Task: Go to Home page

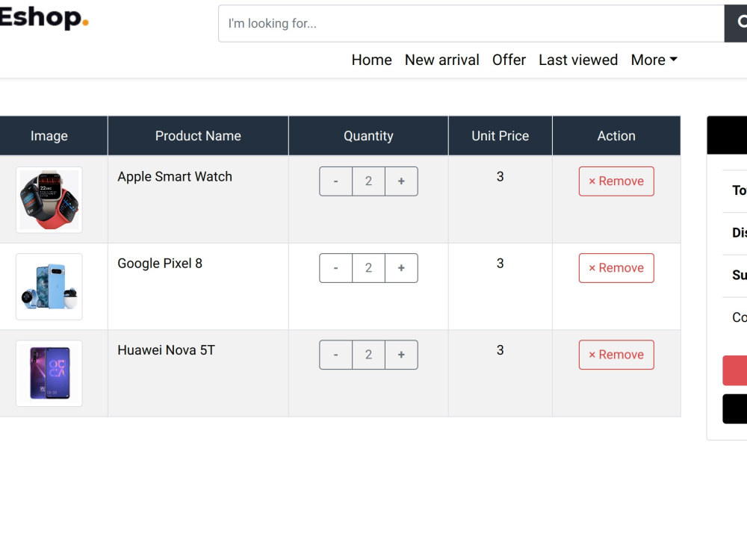Action: (371, 60)
